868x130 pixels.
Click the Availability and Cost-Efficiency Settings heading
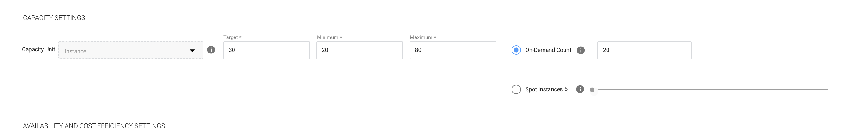click(94, 126)
